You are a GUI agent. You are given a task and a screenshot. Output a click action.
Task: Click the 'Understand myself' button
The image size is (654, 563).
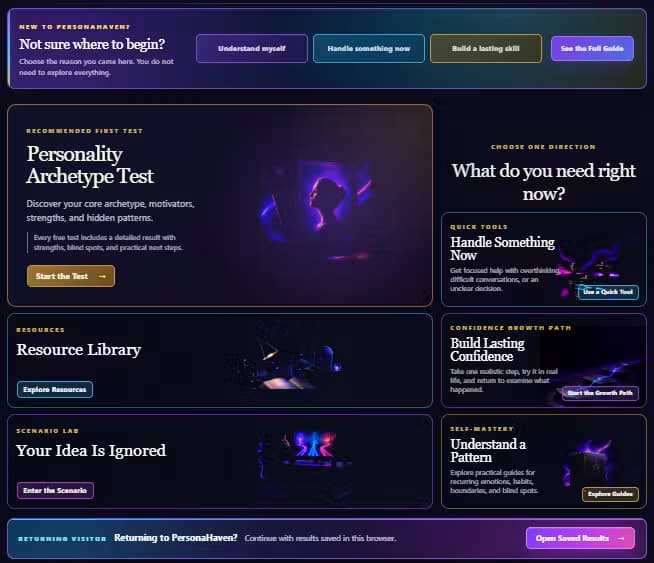(252, 48)
